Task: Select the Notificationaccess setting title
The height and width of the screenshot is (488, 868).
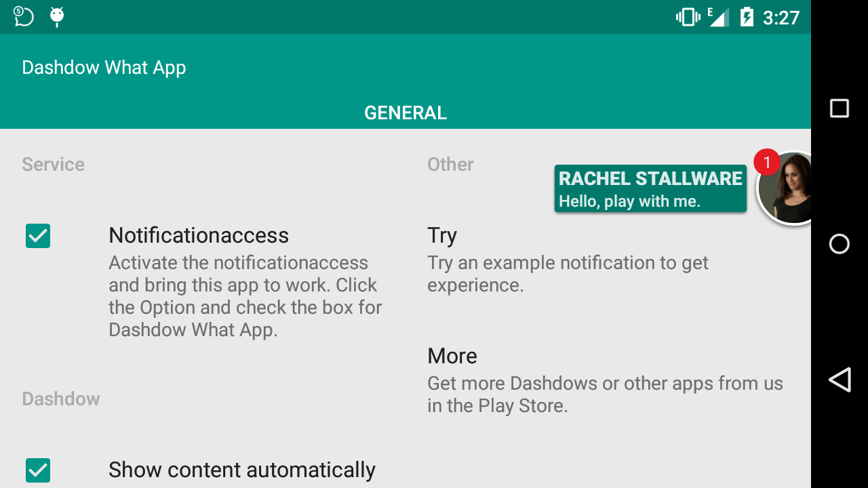Action: pyautogui.click(x=199, y=235)
